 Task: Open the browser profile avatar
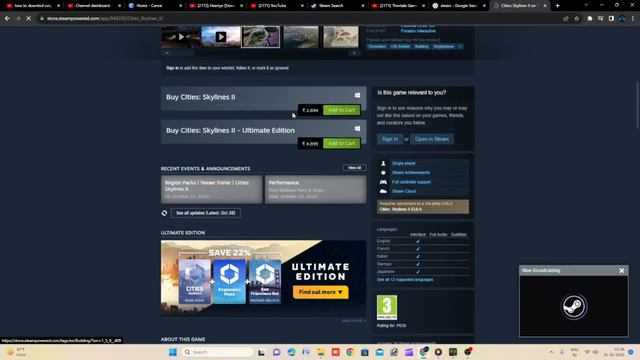tap(622, 18)
